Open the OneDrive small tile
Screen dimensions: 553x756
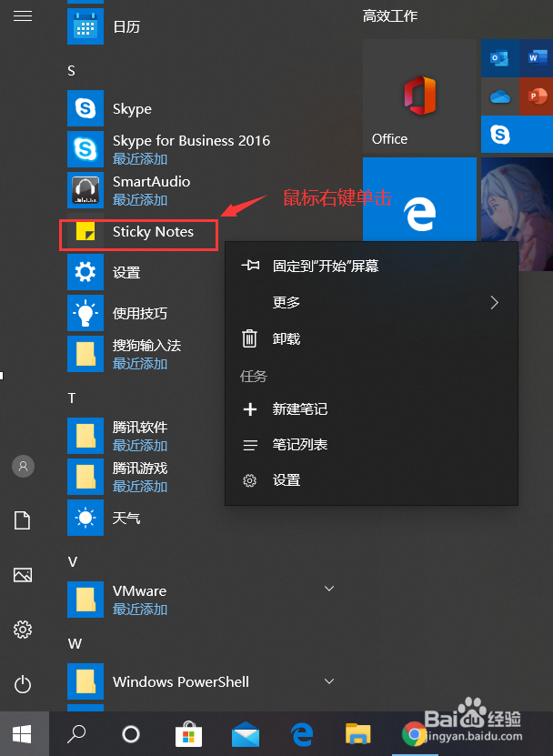pyautogui.click(x=500, y=96)
